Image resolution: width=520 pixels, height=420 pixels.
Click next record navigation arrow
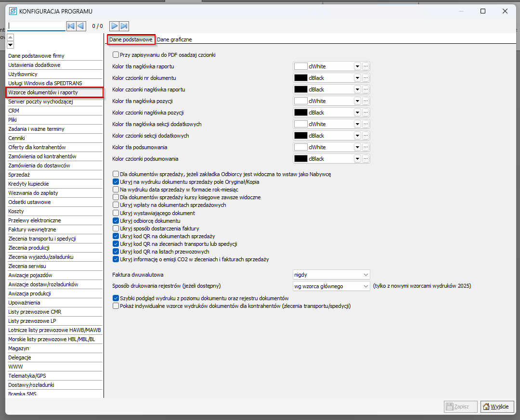point(114,26)
